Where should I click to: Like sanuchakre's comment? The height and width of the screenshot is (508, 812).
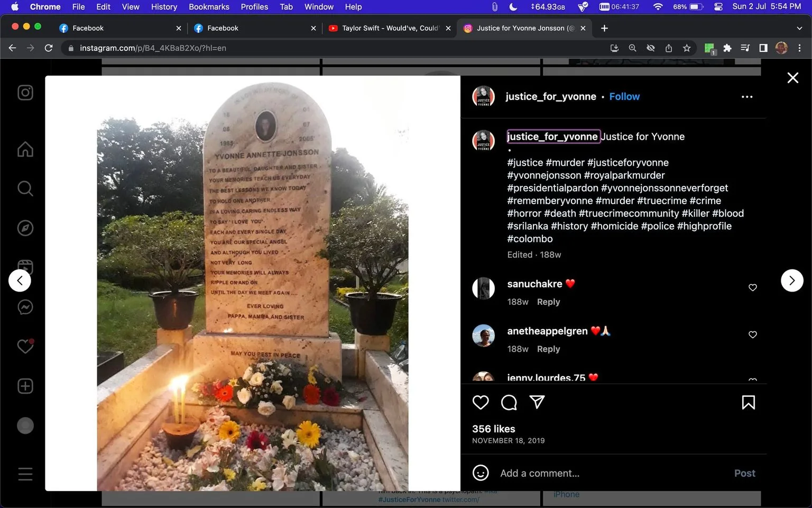[753, 287]
